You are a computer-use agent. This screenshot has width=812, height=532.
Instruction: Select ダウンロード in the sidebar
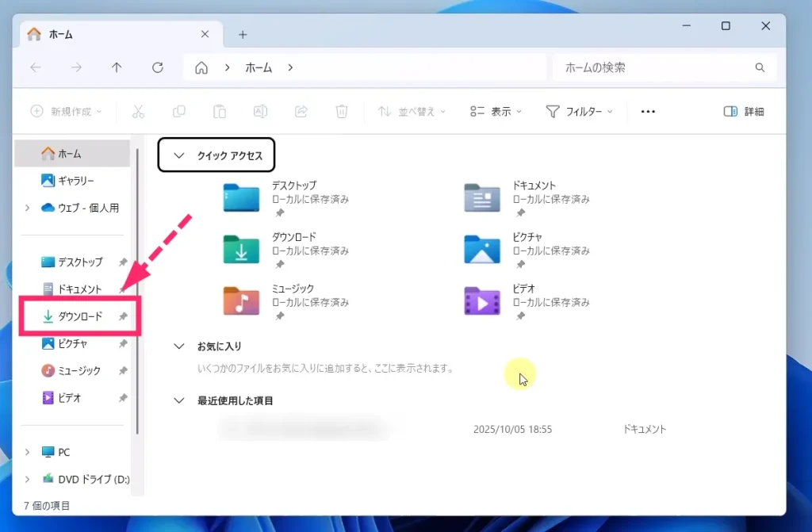pos(80,316)
